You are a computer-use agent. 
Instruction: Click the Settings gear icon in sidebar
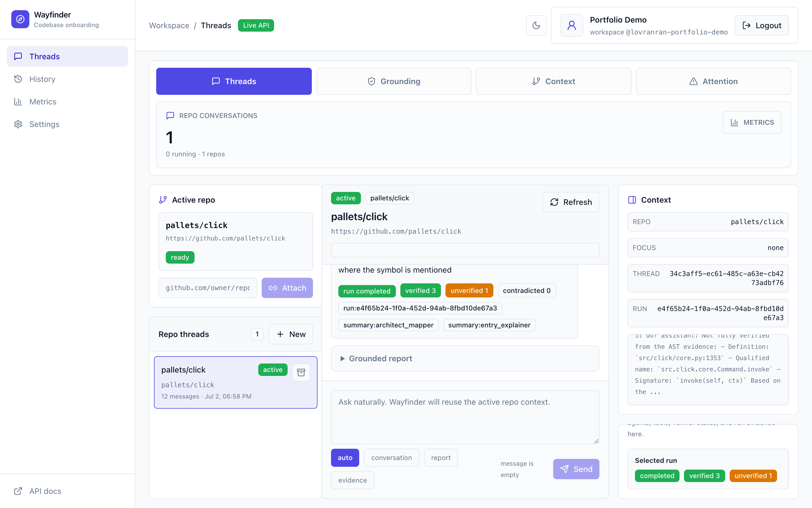point(18,124)
